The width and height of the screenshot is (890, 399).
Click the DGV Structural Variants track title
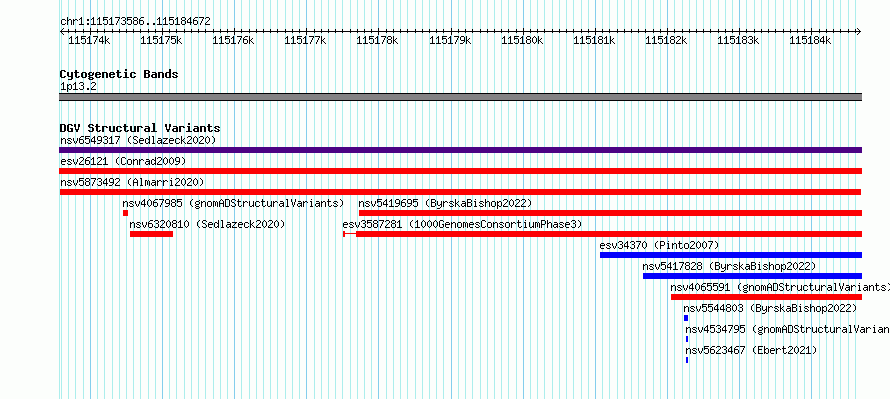pos(140,128)
